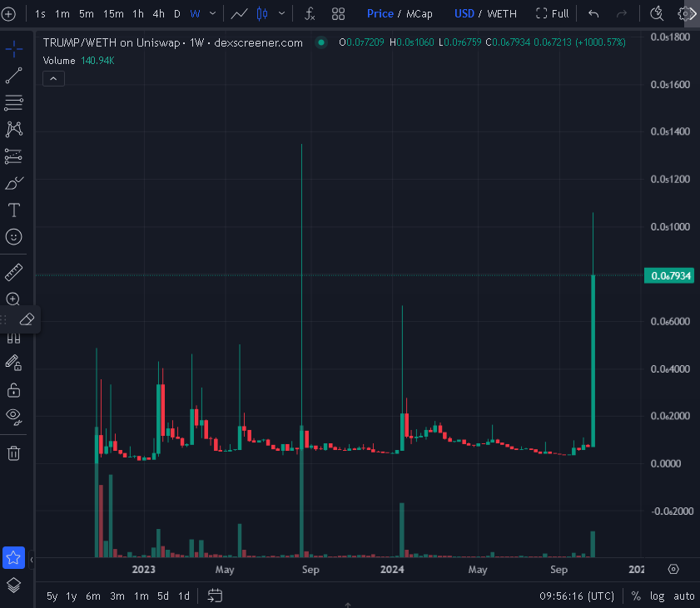Expand the chart type dropdown arrow
The image size is (700, 608).
coord(281,14)
